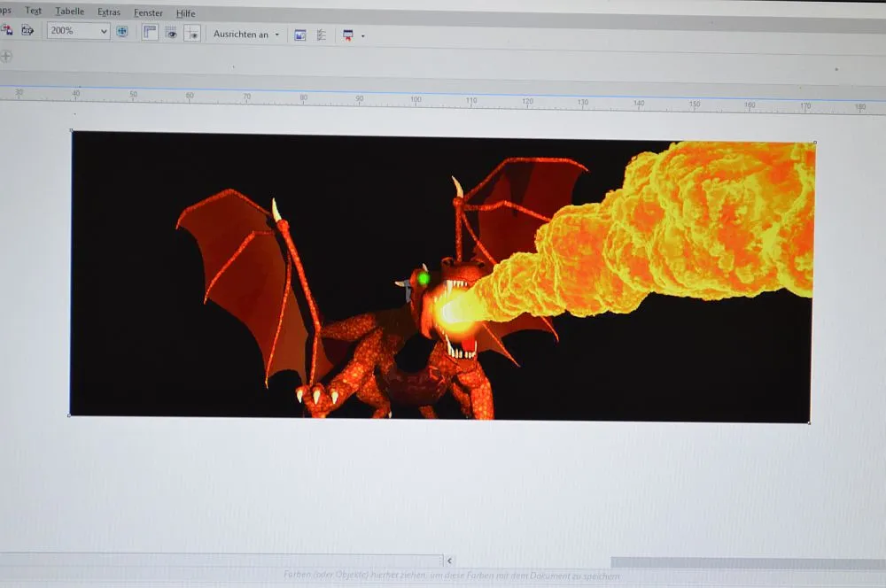Open the Fenster menu
Image resolution: width=886 pixels, height=588 pixels.
[x=148, y=13]
